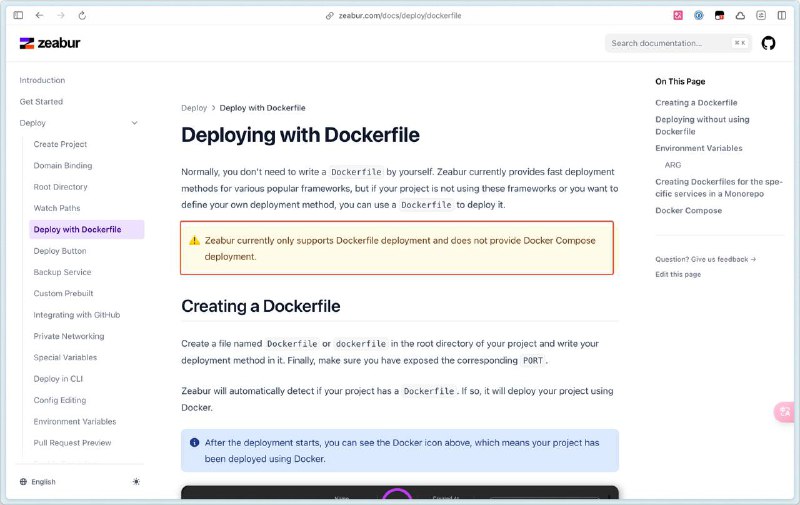
Task: Open Introduction in sidebar
Action: click(x=42, y=80)
